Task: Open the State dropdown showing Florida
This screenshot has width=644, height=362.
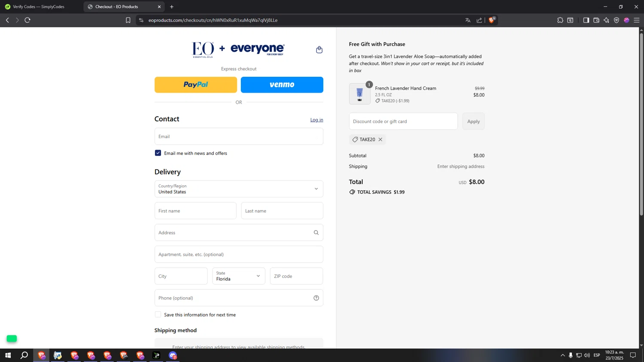Action: 239,276
